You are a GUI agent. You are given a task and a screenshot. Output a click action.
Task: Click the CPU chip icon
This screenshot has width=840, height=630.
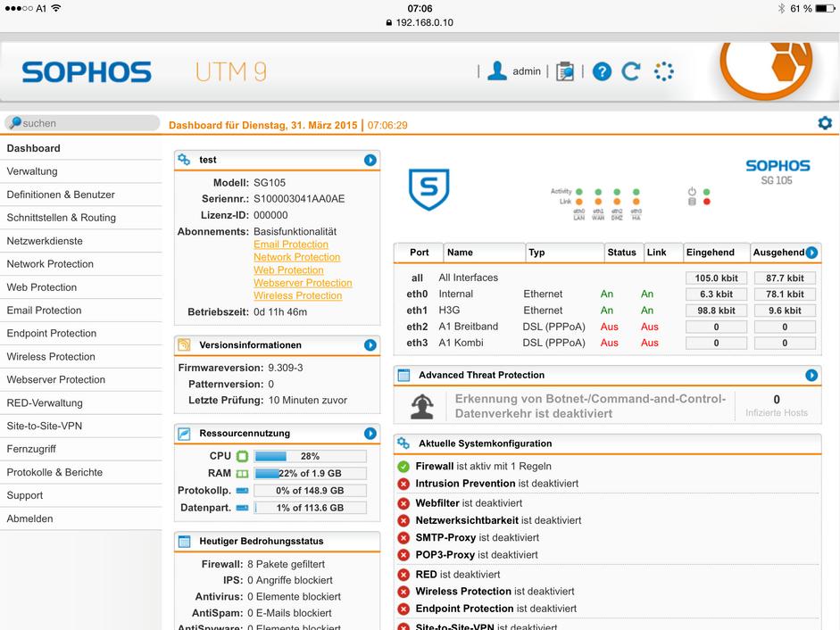[x=242, y=456]
